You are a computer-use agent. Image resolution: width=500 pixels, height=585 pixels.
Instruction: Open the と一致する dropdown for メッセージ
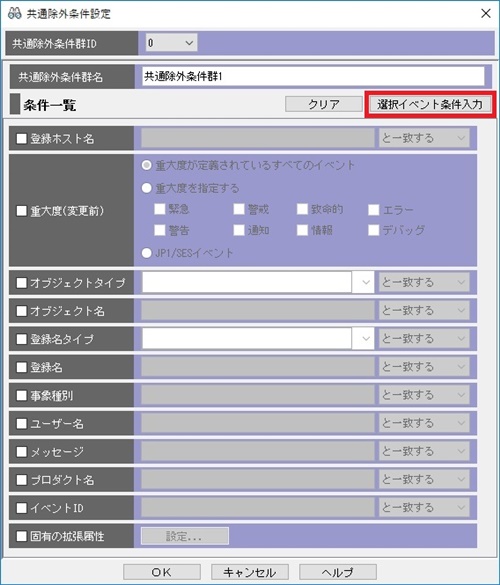point(424,451)
